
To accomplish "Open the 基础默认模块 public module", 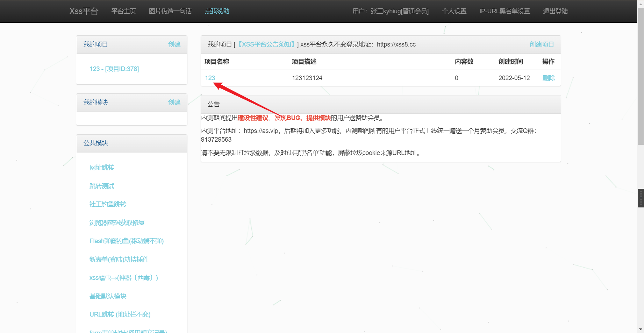I will (x=108, y=296).
